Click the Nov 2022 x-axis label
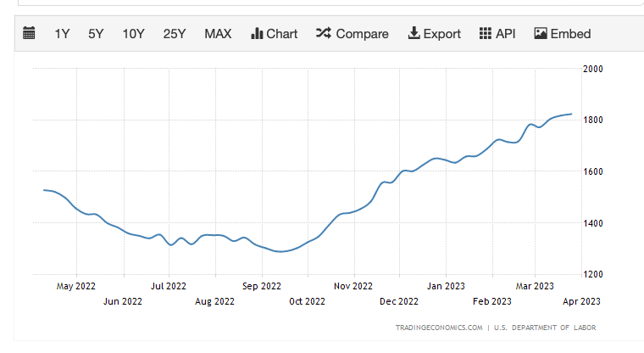 [352, 286]
